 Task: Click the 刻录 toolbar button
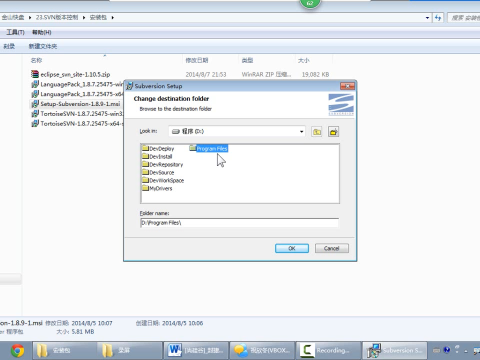click(9, 46)
